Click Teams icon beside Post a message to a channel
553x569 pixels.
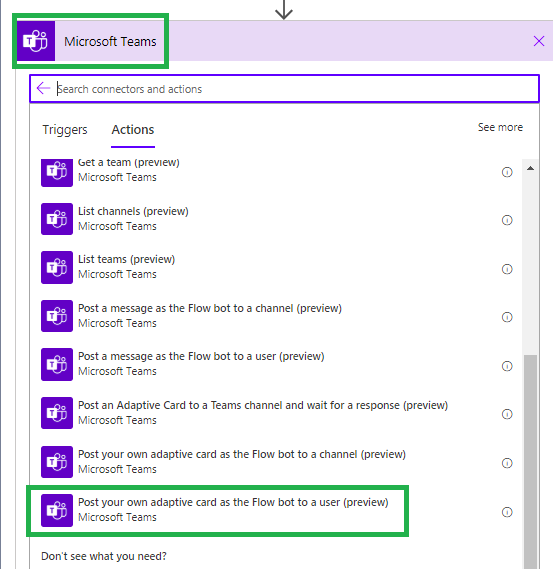pos(57,316)
